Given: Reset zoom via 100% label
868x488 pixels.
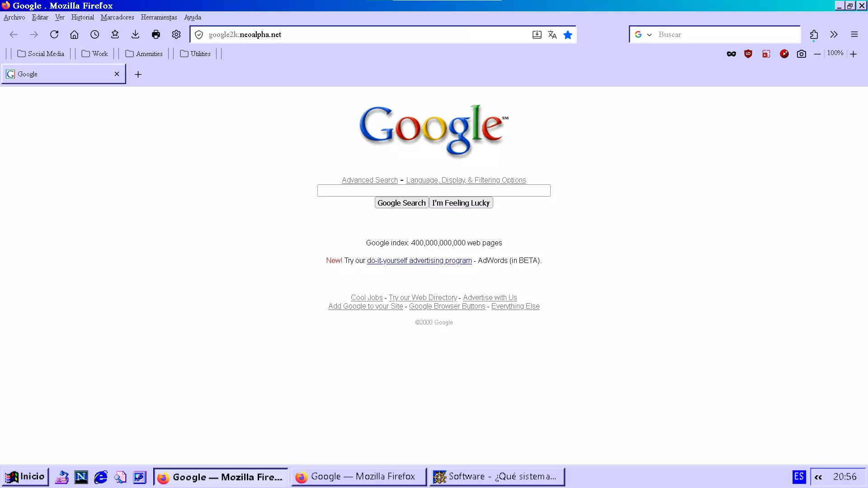Looking at the screenshot, I should coord(835,53).
